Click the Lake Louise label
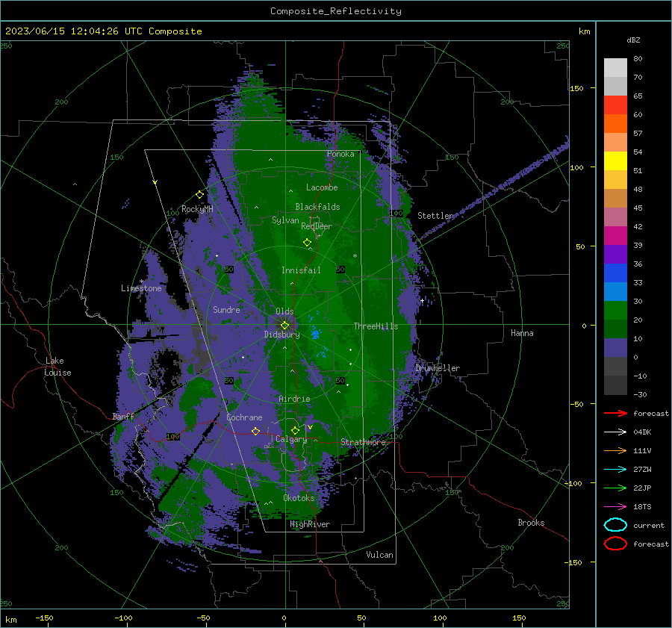The height and width of the screenshot is (628, 672). pyautogui.click(x=57, y=367)
